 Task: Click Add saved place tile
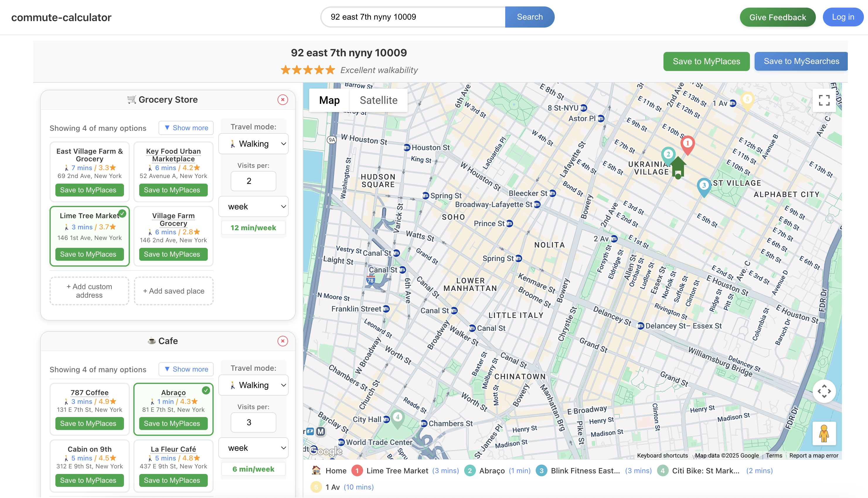tap(173, 291)
